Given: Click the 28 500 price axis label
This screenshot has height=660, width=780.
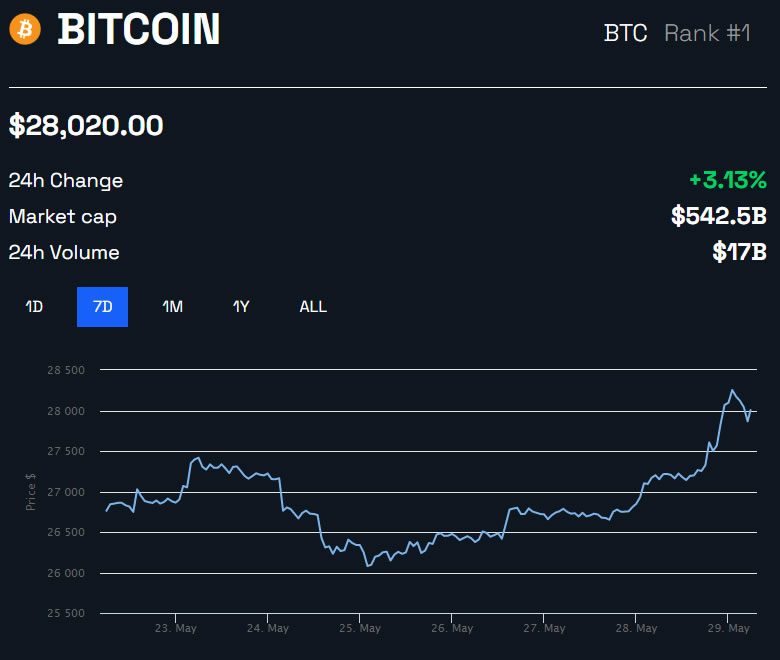Looking at the screenshot, I should pos(65,370).
